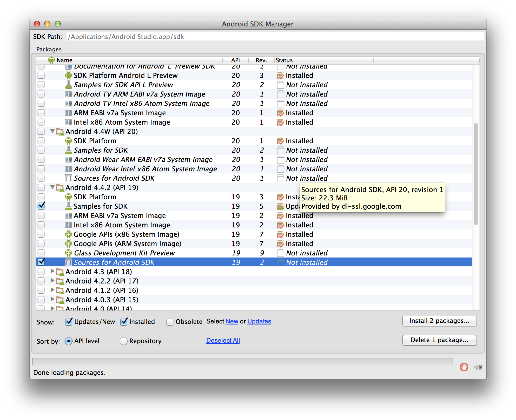516x420 pixels.
Task: Collapse the Android 4.4W API 20 section
Action: click(52, 131)
